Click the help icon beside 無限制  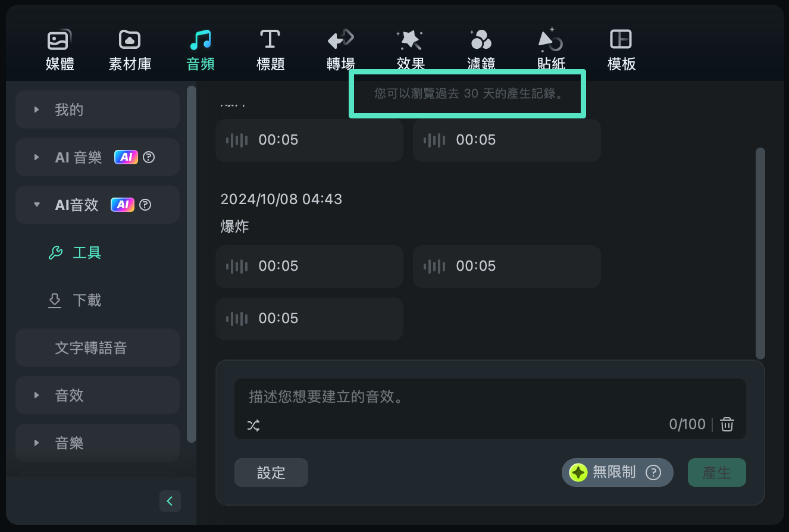point(653,472)
